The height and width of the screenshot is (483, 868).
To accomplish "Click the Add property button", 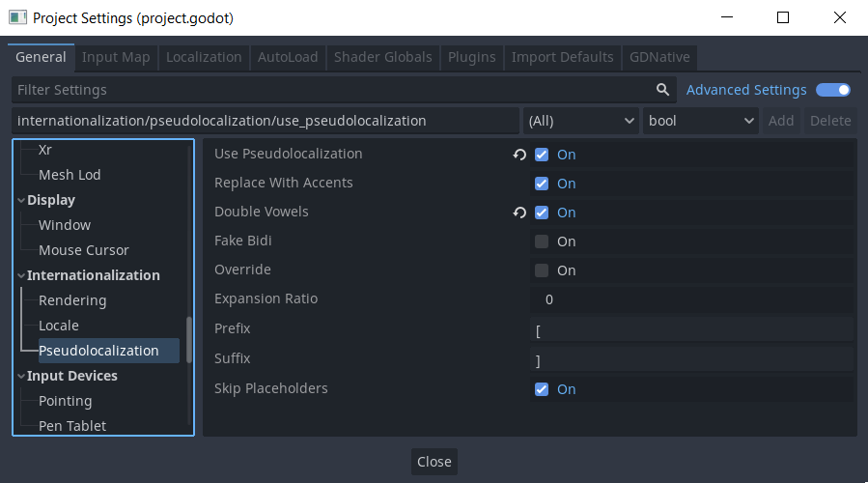I will point(781,121).
